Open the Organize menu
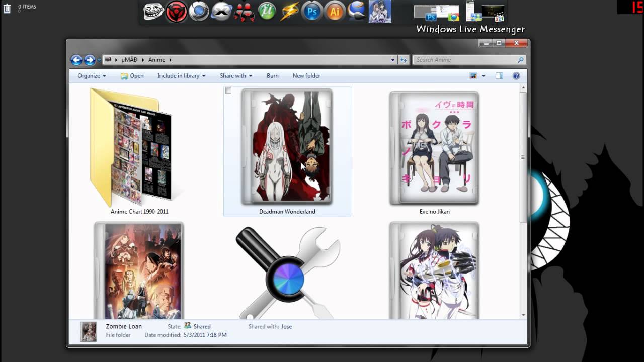644x362 pixels. [x=92, y=76]
